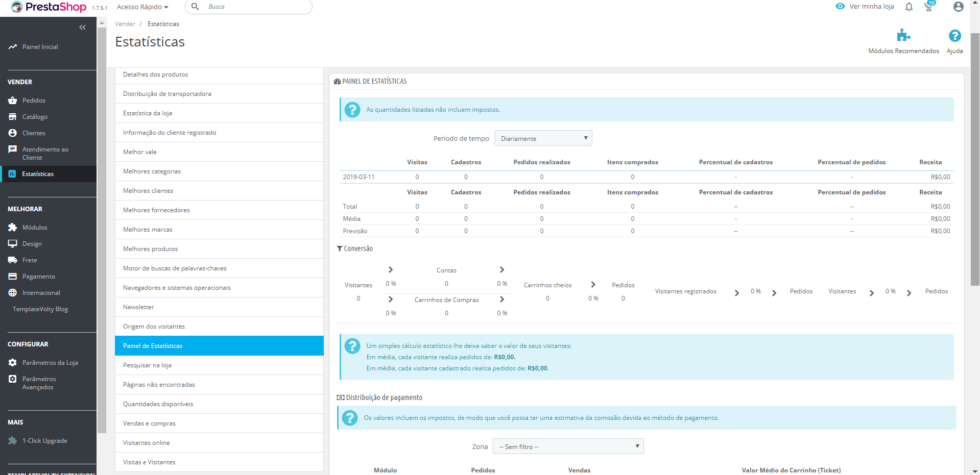Open the notifications bell icon

pos(909,7)
